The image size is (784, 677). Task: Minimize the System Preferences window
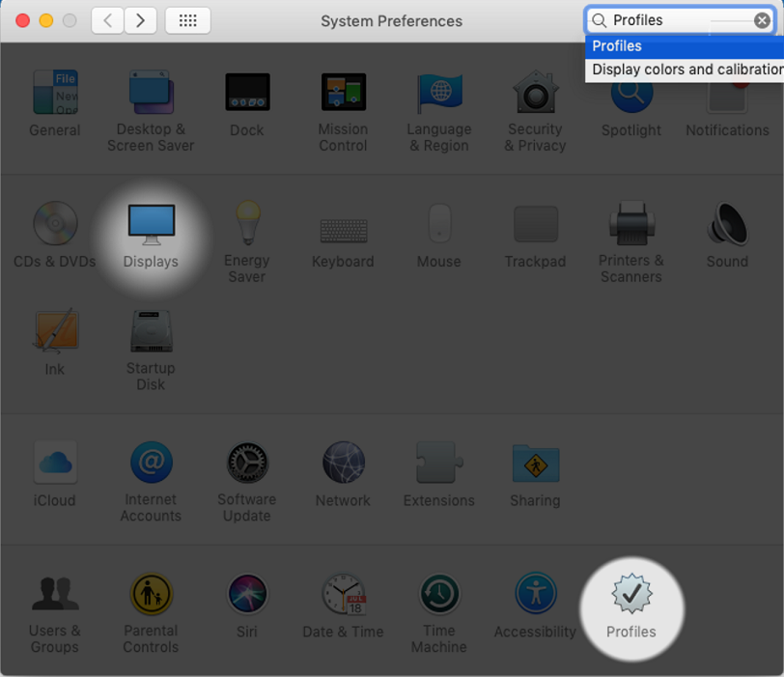point(46,20)
